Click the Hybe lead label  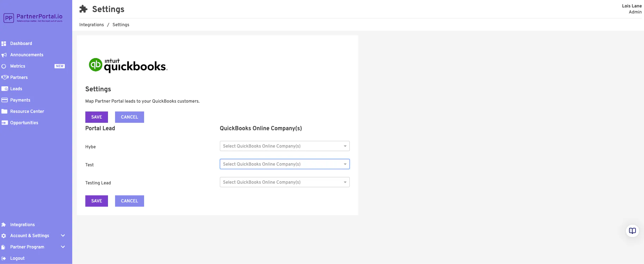coord(91,147)
